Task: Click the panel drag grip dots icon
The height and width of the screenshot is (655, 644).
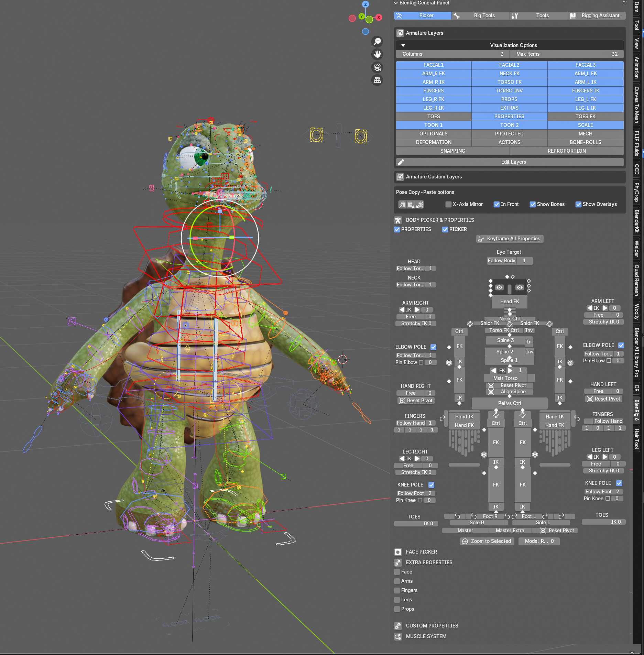Action: pos(624,3)
